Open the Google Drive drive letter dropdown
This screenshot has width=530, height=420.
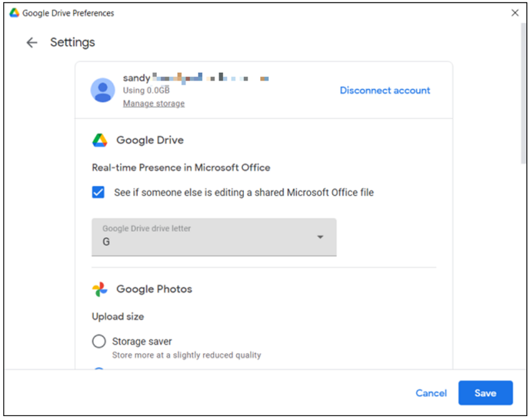(x=214, y=237)
